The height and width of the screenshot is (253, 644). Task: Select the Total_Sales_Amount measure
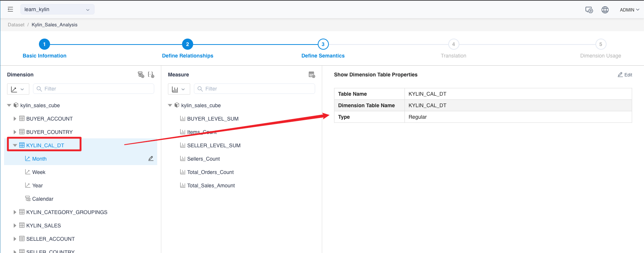pos(211,185)
